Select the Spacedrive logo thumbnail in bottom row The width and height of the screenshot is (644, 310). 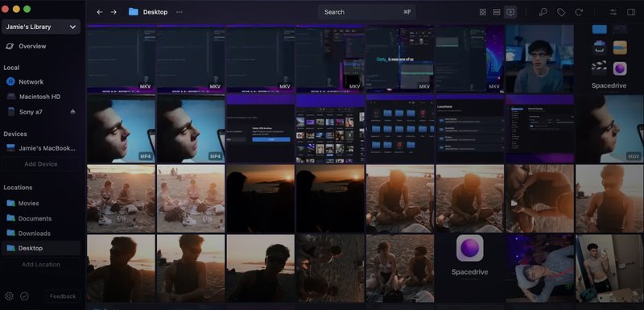pos(470,268)
